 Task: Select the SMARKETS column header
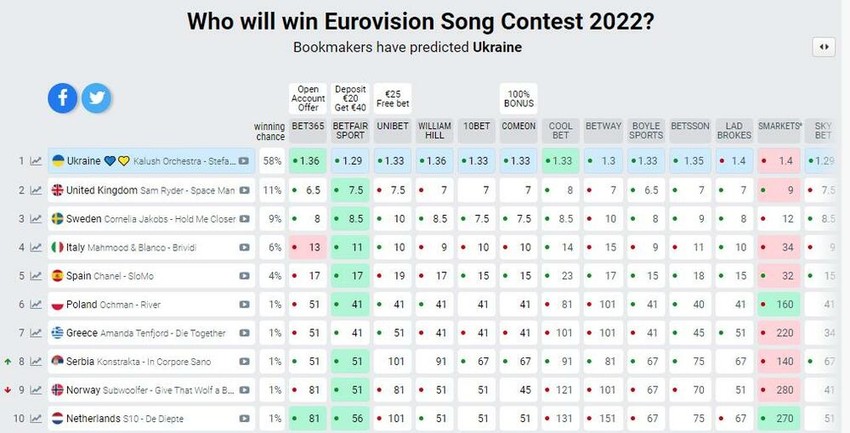click(780, 126)
